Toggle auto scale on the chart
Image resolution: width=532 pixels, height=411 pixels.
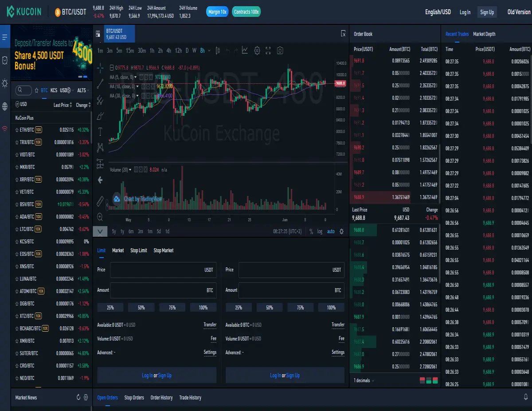click(x=331, y=231)
